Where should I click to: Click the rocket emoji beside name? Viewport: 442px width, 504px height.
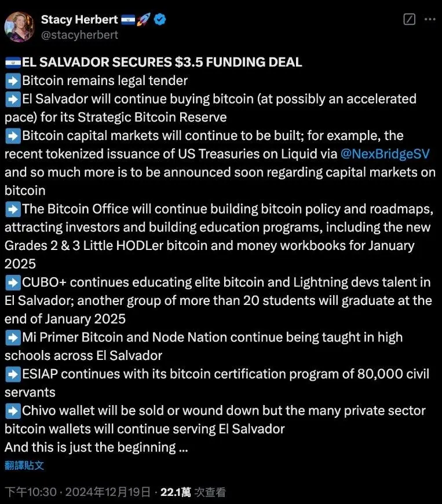[144, 20]
